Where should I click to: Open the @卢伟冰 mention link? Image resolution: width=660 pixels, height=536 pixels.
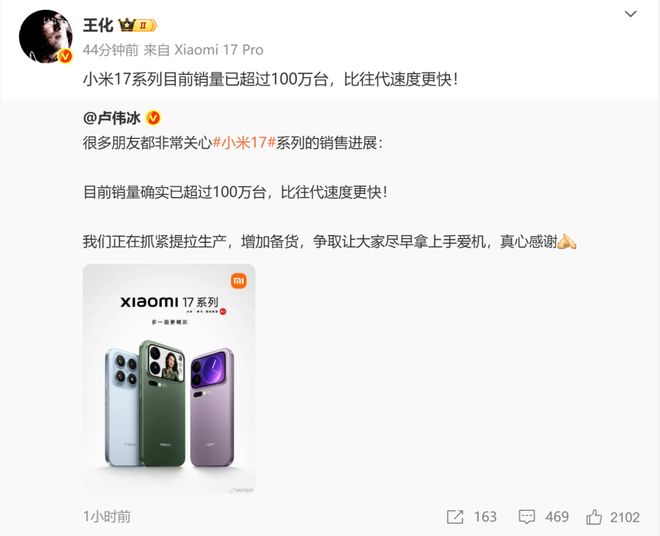click(112, 118)
